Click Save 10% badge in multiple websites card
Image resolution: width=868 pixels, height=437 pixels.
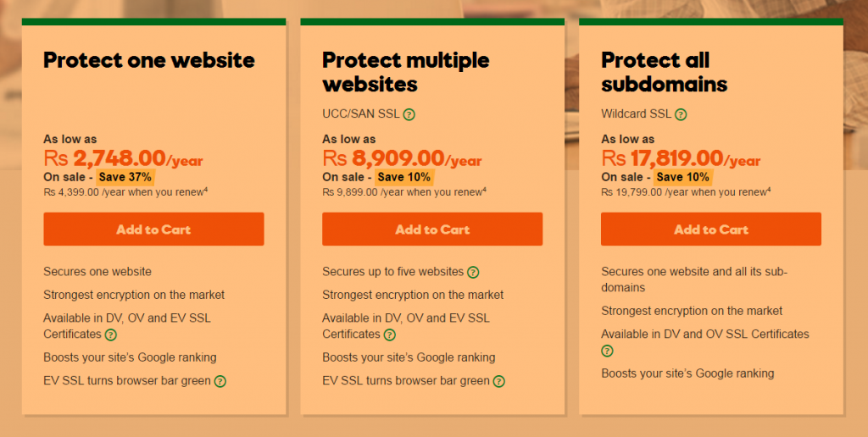click(x=404, y=177)
